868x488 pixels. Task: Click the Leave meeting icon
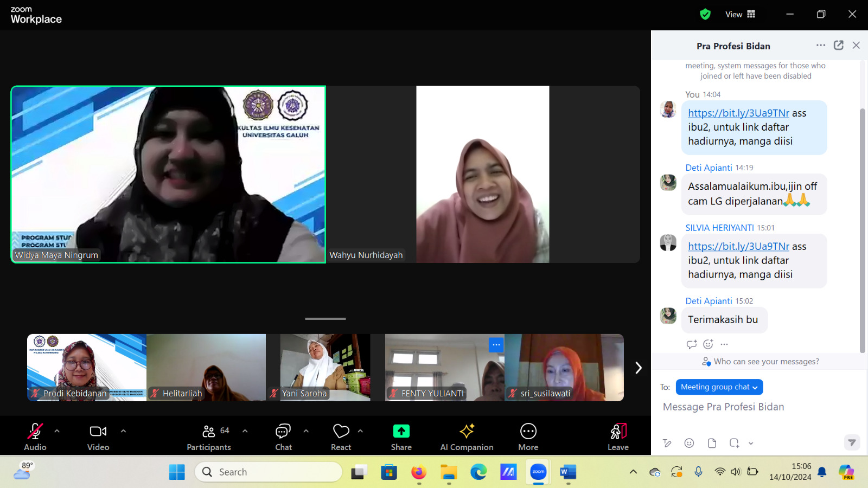(618, 432)
